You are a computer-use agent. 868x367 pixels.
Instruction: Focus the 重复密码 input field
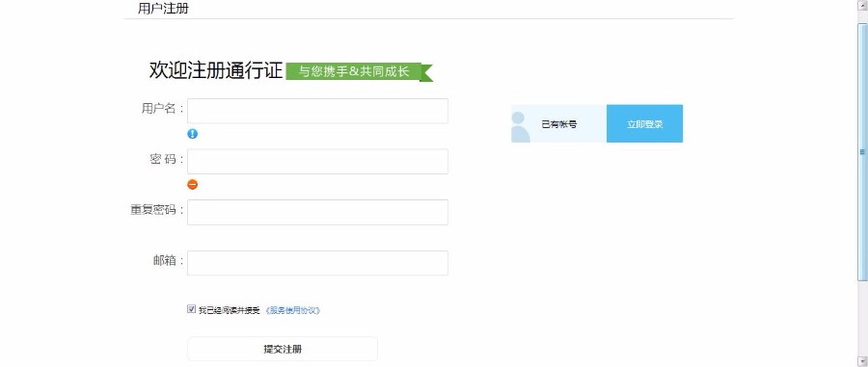[317, 212]
